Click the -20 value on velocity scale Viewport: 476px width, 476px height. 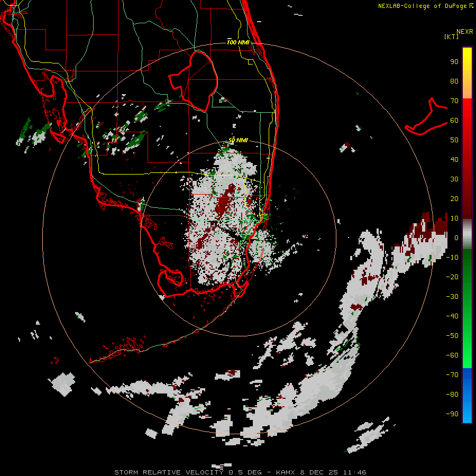[452, 277]
